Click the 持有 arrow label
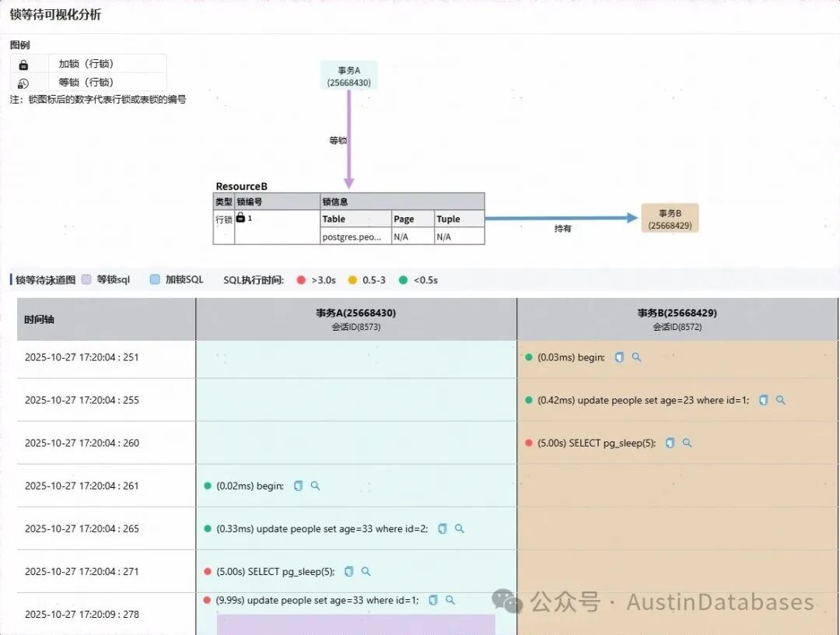 tap(562, 229)
